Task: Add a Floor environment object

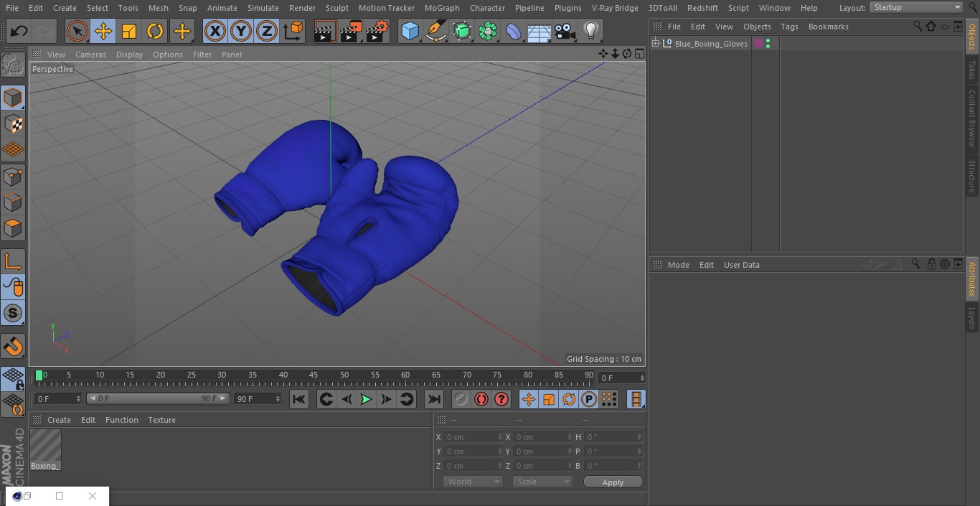Action: click(x=540, y=31)
